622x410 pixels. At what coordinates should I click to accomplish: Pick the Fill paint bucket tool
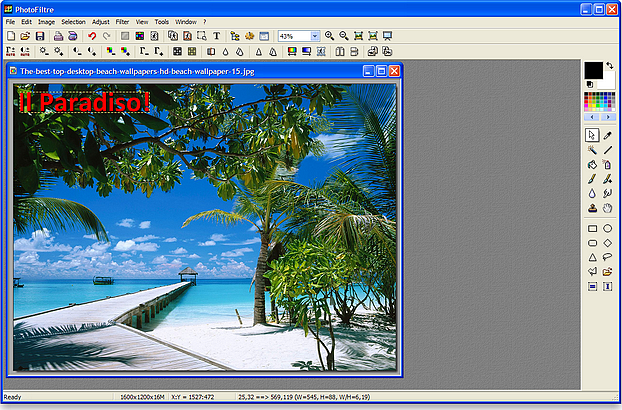point(592,165)
